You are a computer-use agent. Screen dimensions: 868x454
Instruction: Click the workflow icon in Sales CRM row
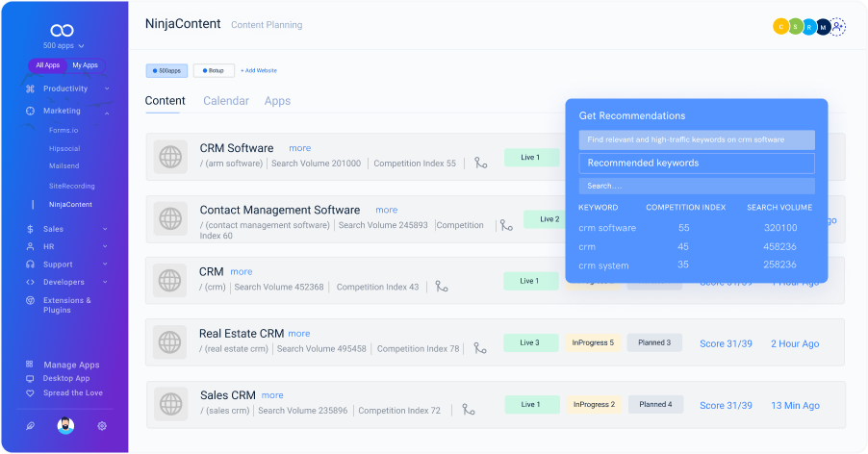(469, 410)
